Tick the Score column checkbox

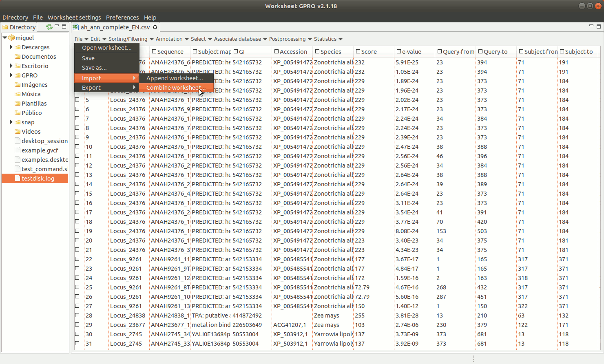[x=358, y=52]
